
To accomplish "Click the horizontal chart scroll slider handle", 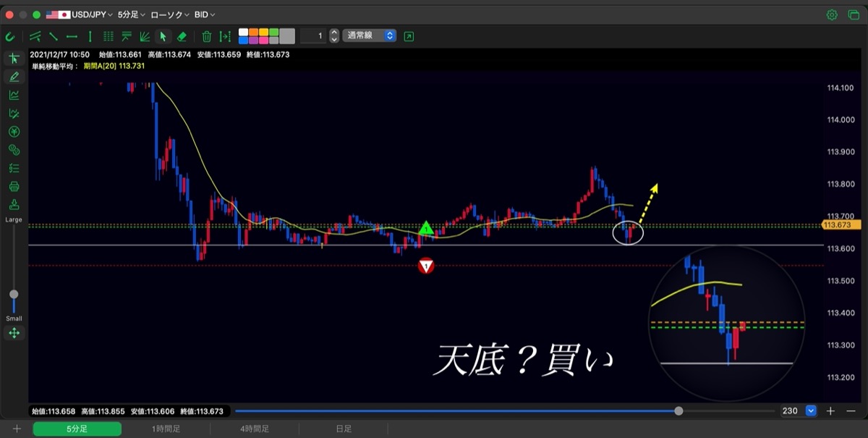I will 678,410.
